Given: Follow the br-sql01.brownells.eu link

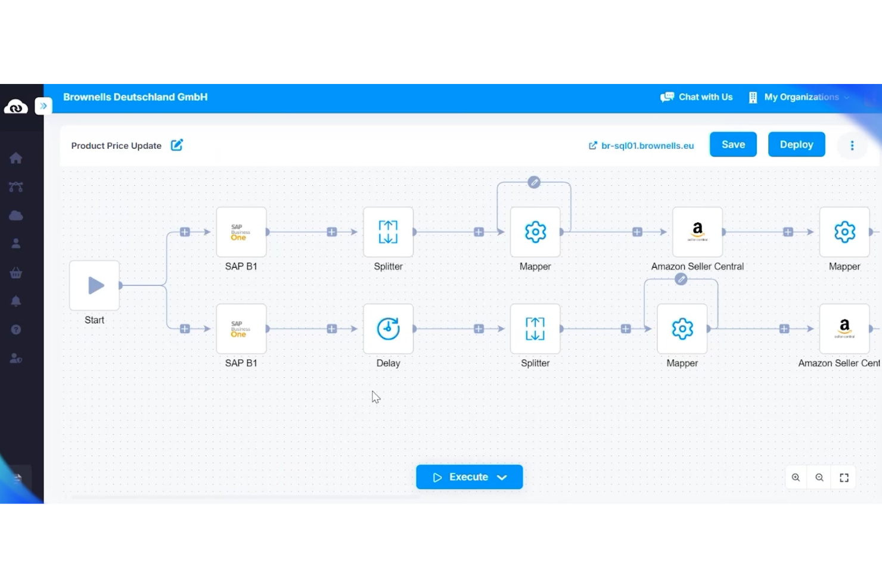Looking at the screenshot, I should point(647,145).
